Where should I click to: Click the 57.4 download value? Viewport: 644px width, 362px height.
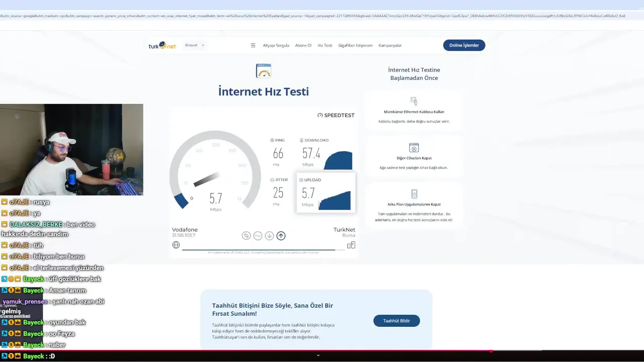pos(311,153)
